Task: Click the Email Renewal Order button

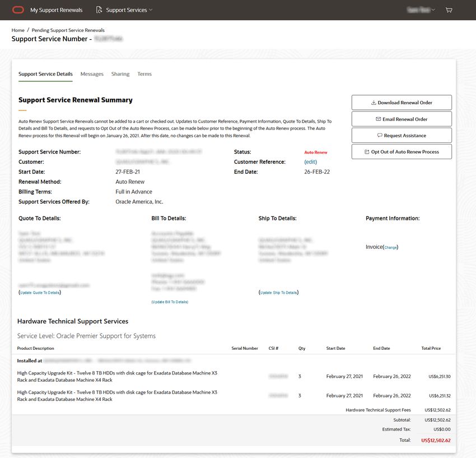Action: 402,119
